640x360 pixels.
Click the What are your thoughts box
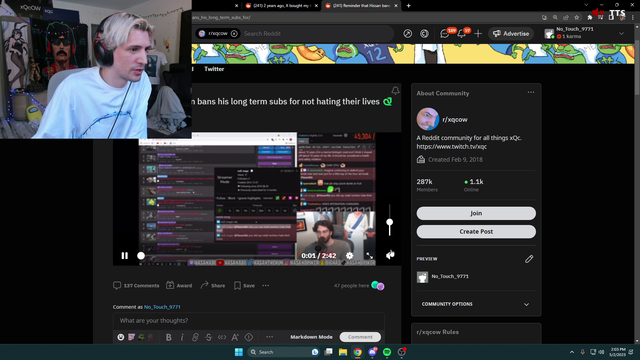pos(249,321)
